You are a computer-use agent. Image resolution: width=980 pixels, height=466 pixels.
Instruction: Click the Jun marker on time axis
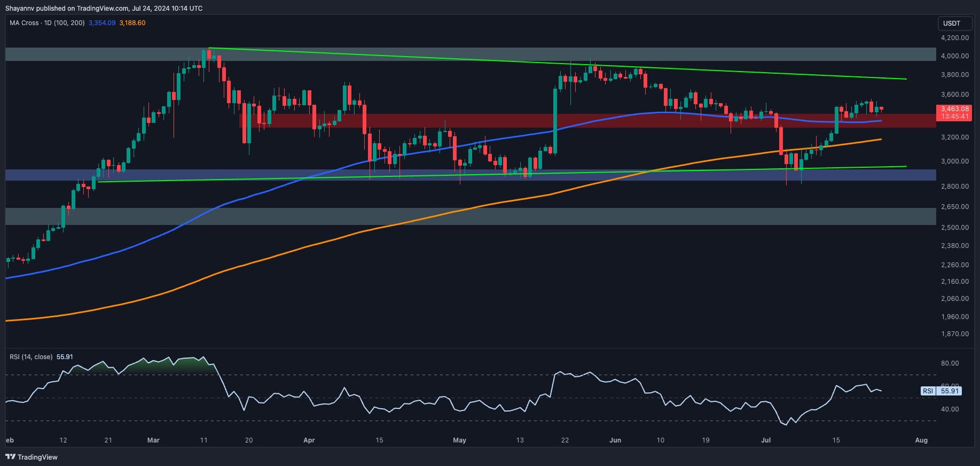(615, 440)
